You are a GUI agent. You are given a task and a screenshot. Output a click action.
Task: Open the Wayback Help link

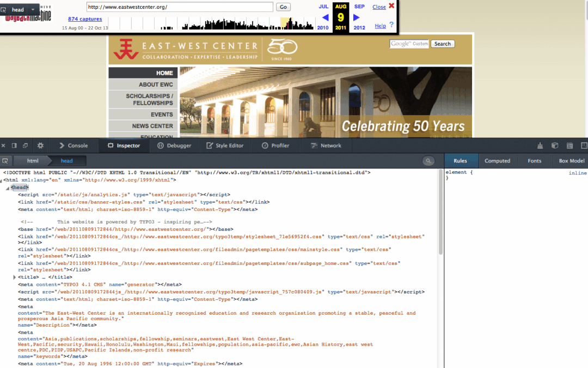tap(380, 26)
